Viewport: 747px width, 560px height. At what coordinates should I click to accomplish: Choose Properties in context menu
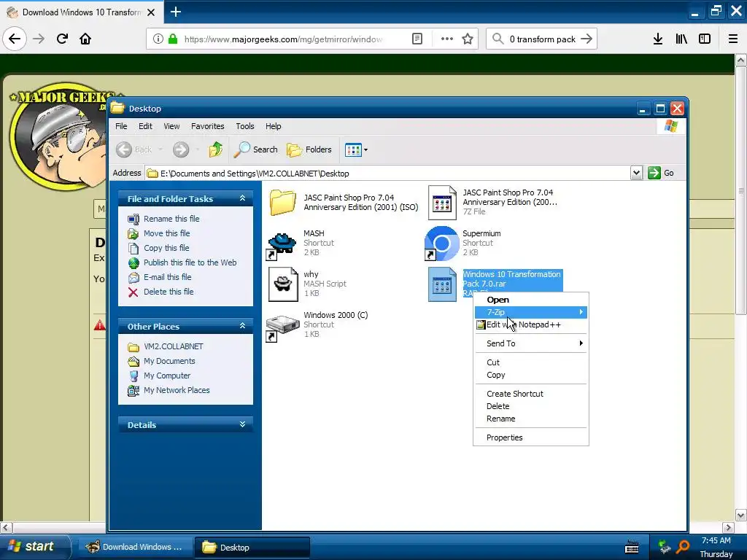coord(531,437)
